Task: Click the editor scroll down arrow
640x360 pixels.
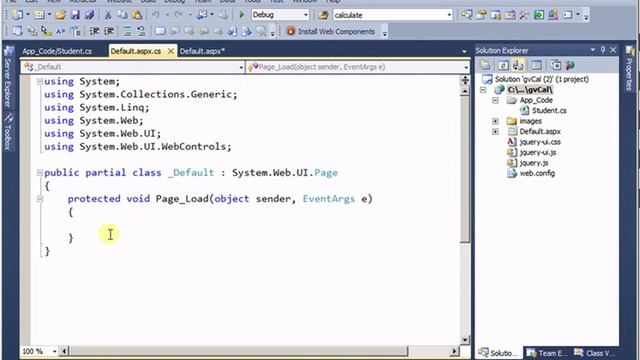Action: (x=465, y=340)
